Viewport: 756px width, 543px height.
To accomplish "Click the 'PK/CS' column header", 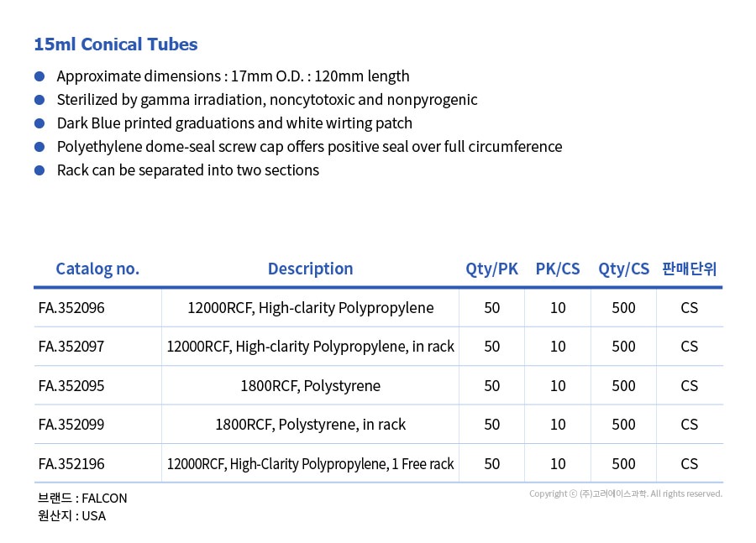I will (558, 269).
